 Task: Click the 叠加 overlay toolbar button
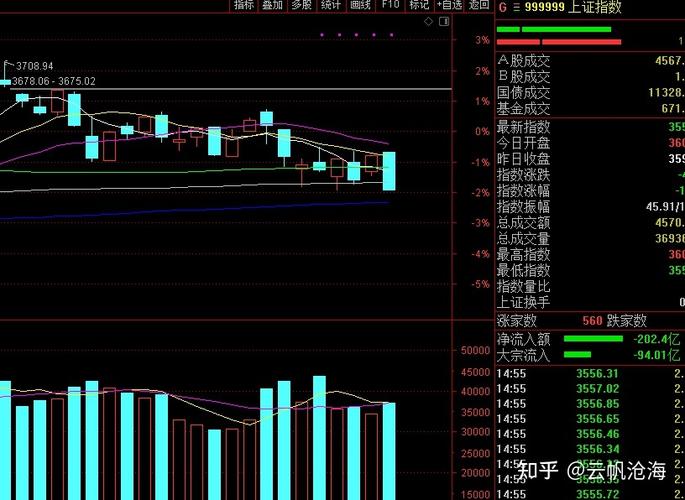pos(273,5)
